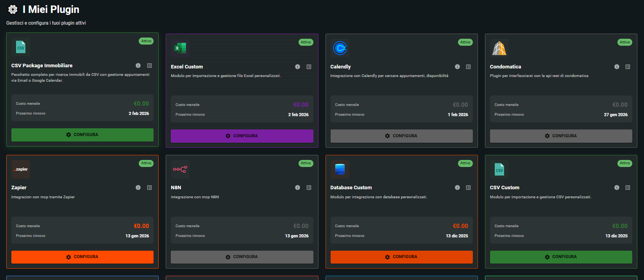The image size is (644, 280).
Task: Open Zapier details list icon
Action: tap(149, 188)
